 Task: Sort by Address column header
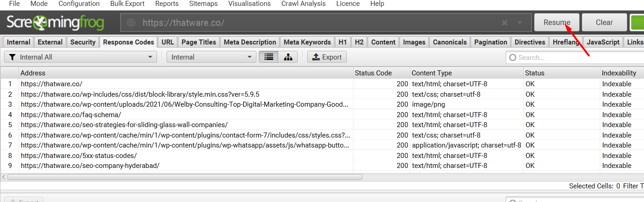pos(186,73)
